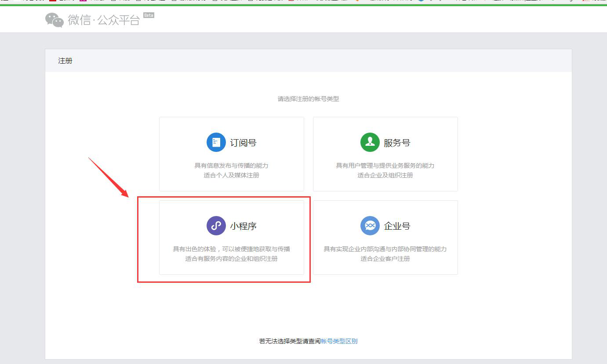Click the Beta badge next to title

pyautogui.click(x=149, y=15)
